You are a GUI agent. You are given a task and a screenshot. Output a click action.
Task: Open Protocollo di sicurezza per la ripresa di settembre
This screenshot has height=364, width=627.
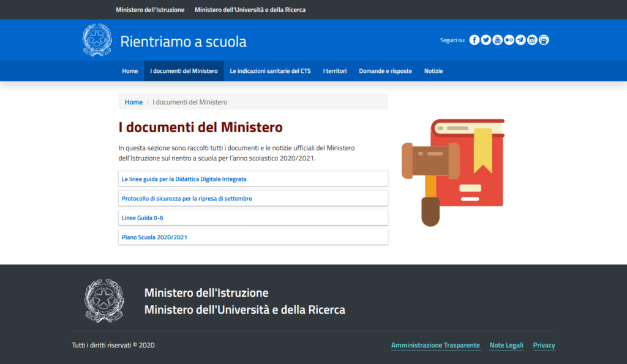[x=253, y=198]
